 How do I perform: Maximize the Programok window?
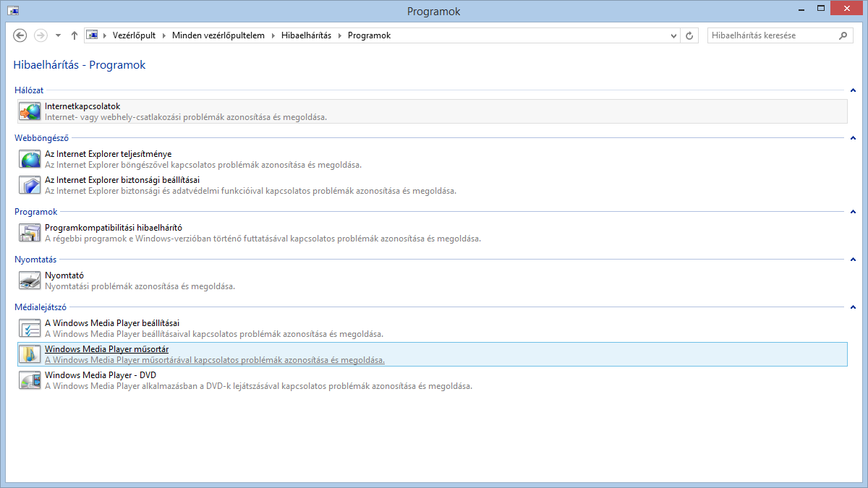point(820,10)
